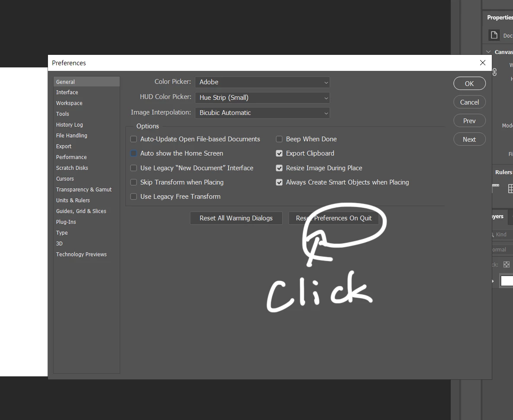Uncheck Always Create Smart Objects when Placing
This screenshot has width=513, height=420.
click(x=279, y=182)
